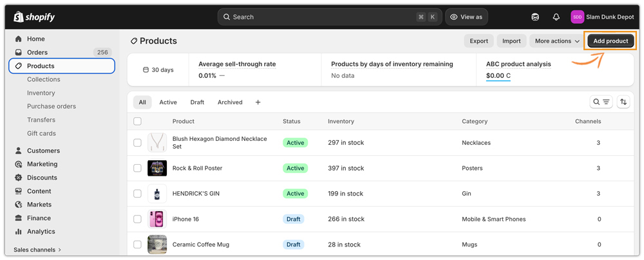Screen dimensions: 644x260
Task: Open the sort products button
Action: [x=623, y=102]
